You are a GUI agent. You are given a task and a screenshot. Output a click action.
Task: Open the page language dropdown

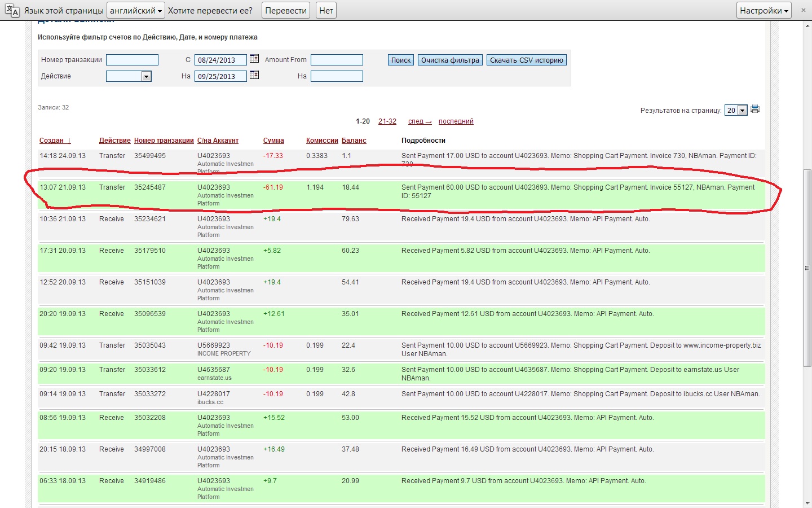[136, 10]
